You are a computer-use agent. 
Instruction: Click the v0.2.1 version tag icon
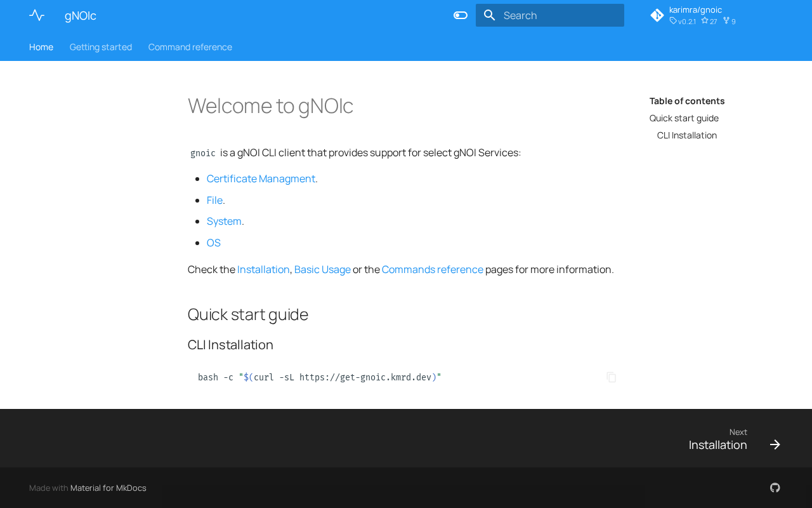[x=673, y=21]
